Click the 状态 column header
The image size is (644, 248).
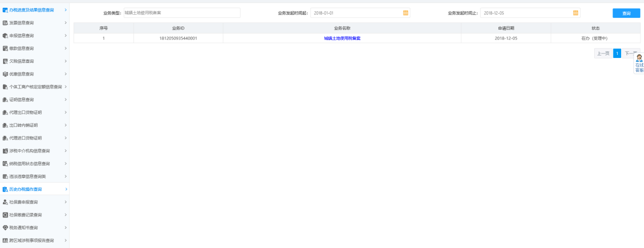coord(595,28)
